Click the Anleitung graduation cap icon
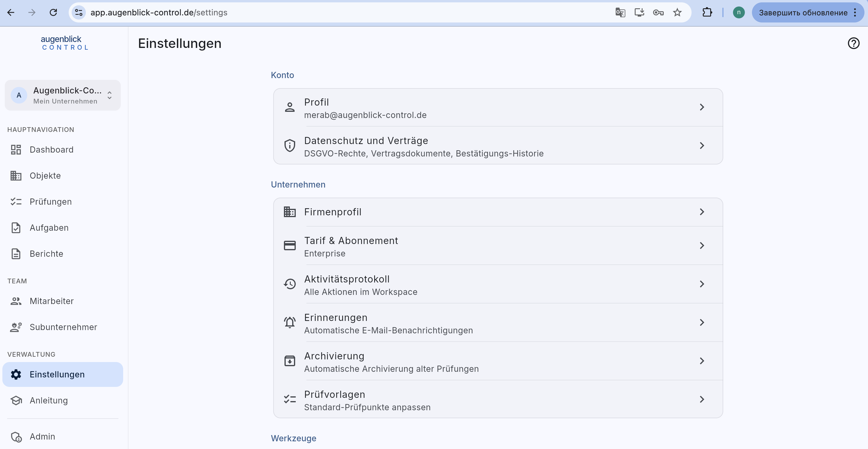The width and height of the screenshot is (868, 449). (x=16, y=400)
